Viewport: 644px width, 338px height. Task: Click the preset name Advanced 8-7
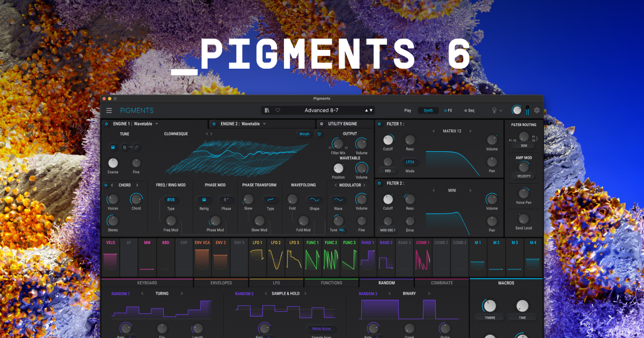coord(321,111)
